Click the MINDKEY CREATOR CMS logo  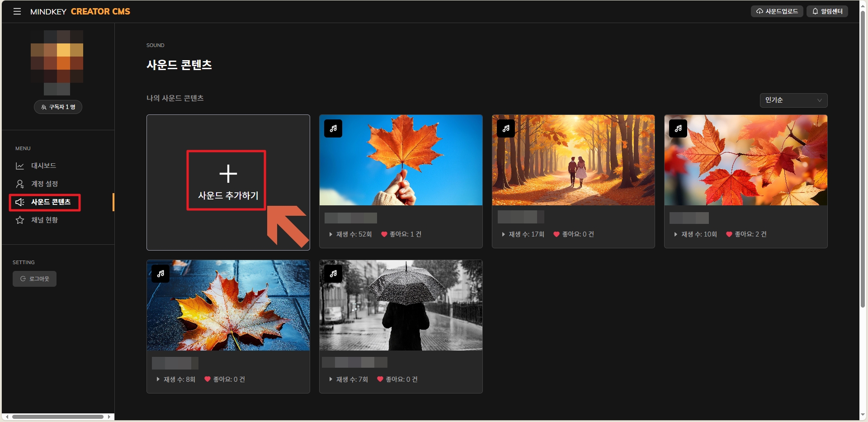pos(80,11)
